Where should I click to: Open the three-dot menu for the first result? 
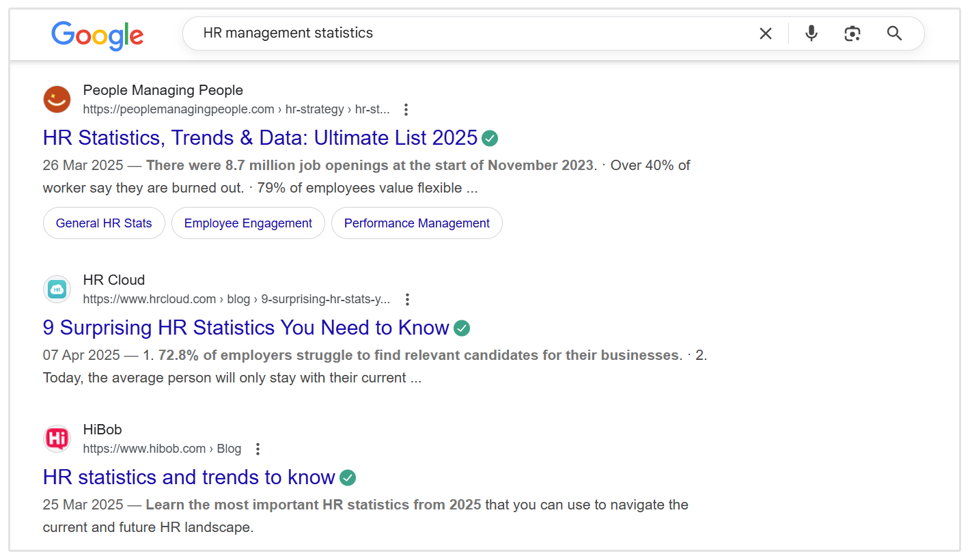[x=406, y=109]
